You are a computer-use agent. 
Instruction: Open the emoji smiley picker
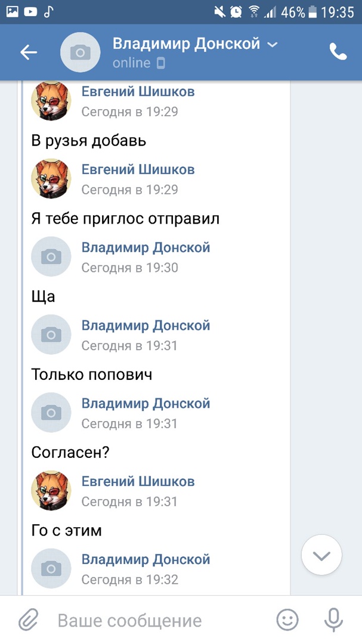coord(287,621)
